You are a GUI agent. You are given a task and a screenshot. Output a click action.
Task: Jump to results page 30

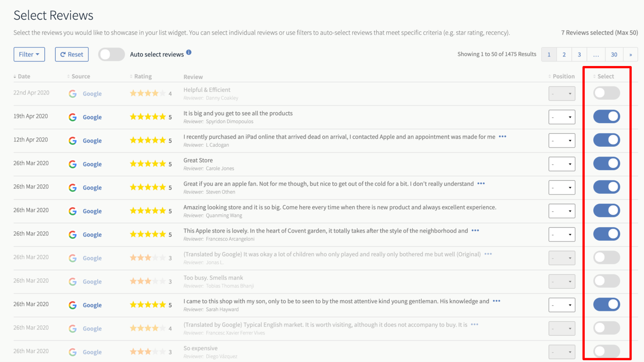(x=614, y=54)
